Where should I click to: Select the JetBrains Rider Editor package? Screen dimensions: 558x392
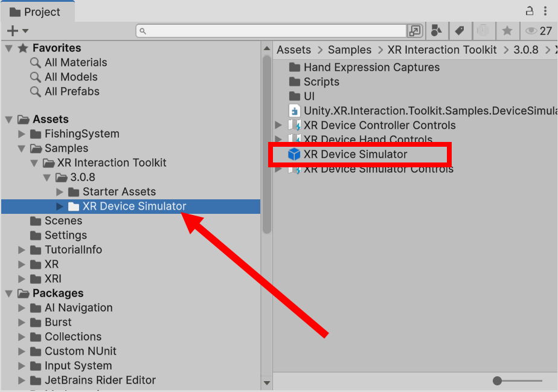93,381
